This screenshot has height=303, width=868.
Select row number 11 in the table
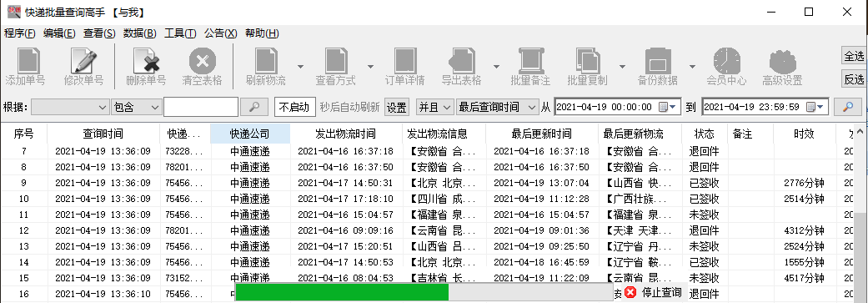tap(24, 215)
